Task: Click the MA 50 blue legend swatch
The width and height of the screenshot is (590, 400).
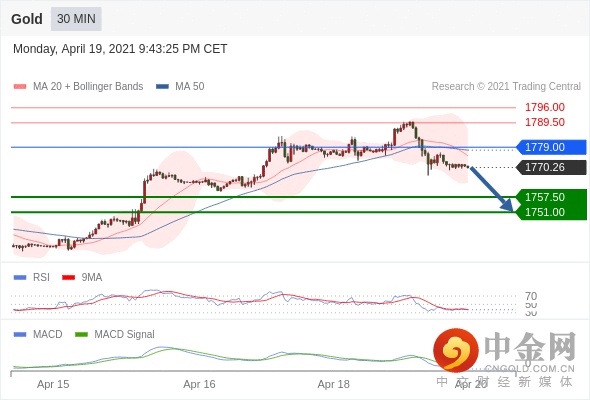Action: pyautogui.click(x=162, y=87)
